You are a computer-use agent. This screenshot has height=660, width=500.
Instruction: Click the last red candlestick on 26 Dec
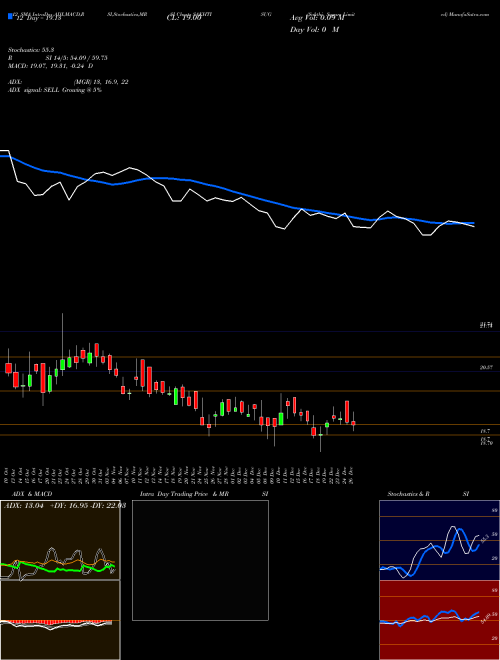(x=354, y=422)
